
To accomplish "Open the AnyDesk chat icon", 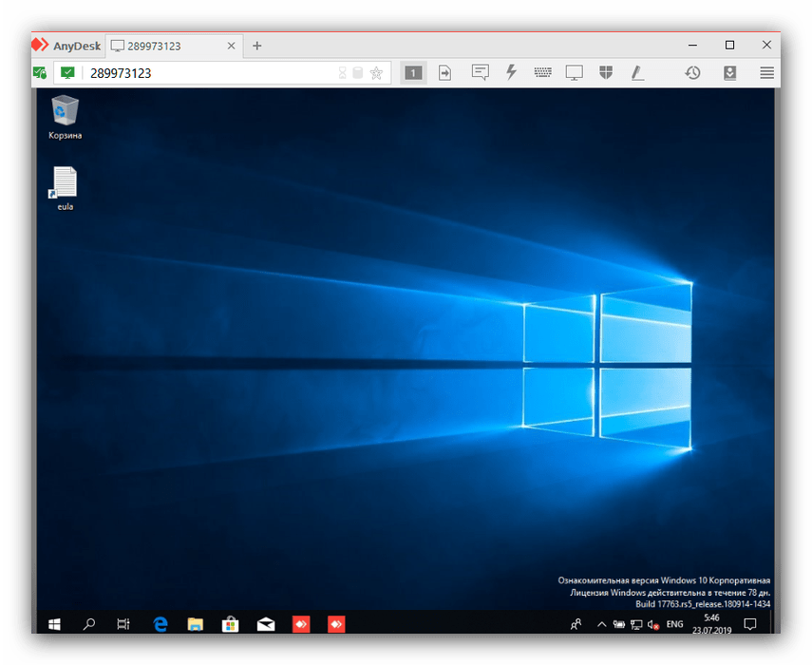I will pos(481,72).
